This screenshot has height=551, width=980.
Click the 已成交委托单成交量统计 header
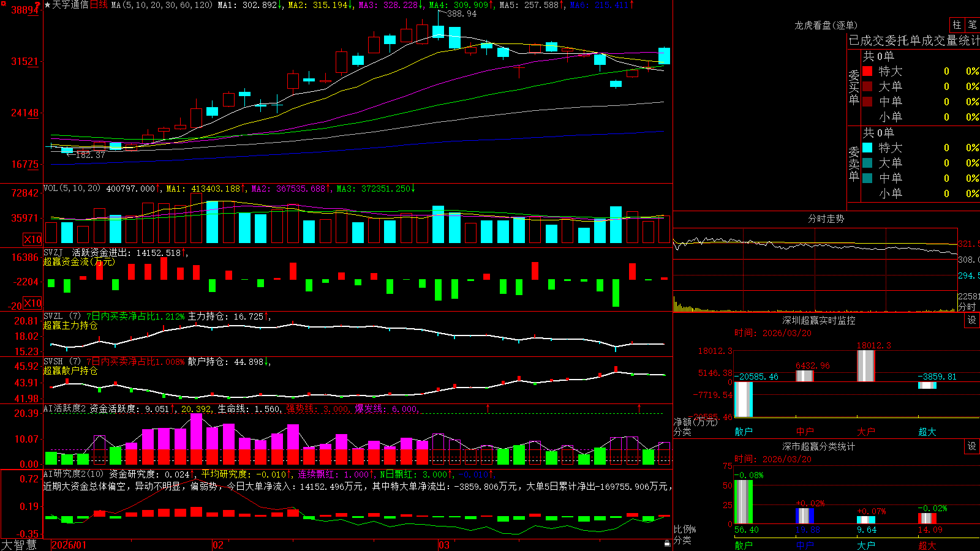914,40
